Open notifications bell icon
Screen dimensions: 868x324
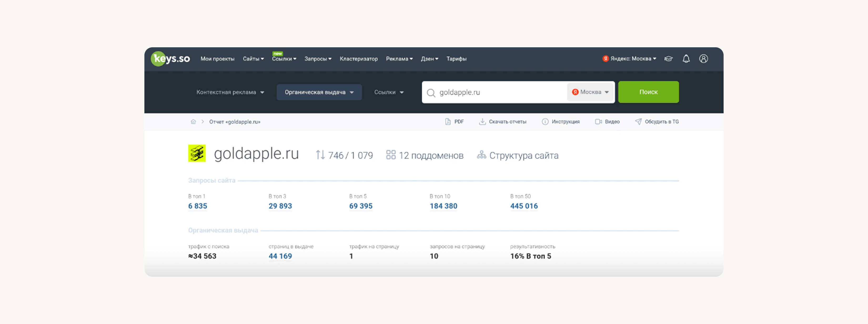pyautogui.click(x=686, y=59)
